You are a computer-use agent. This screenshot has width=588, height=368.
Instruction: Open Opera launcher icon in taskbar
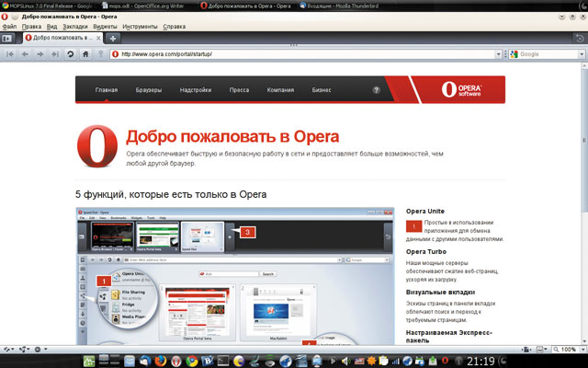(175, 362)
